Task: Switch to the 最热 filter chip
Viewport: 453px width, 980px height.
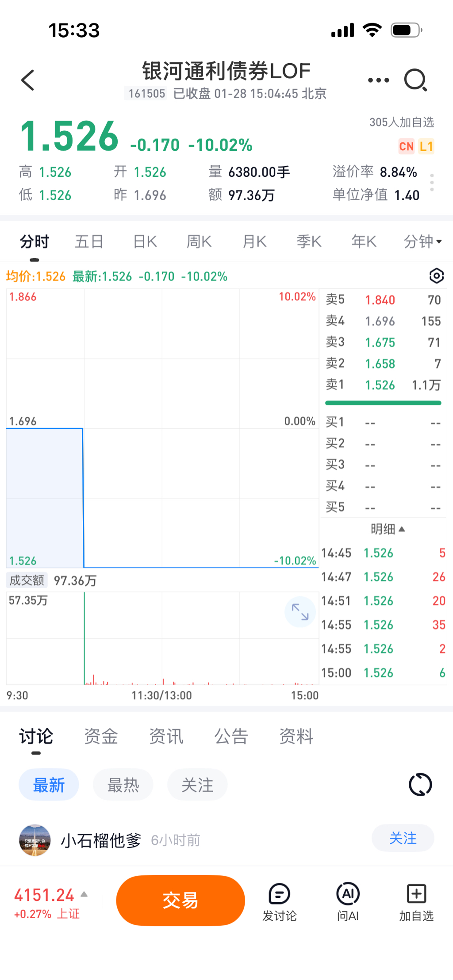Action: 123,785
